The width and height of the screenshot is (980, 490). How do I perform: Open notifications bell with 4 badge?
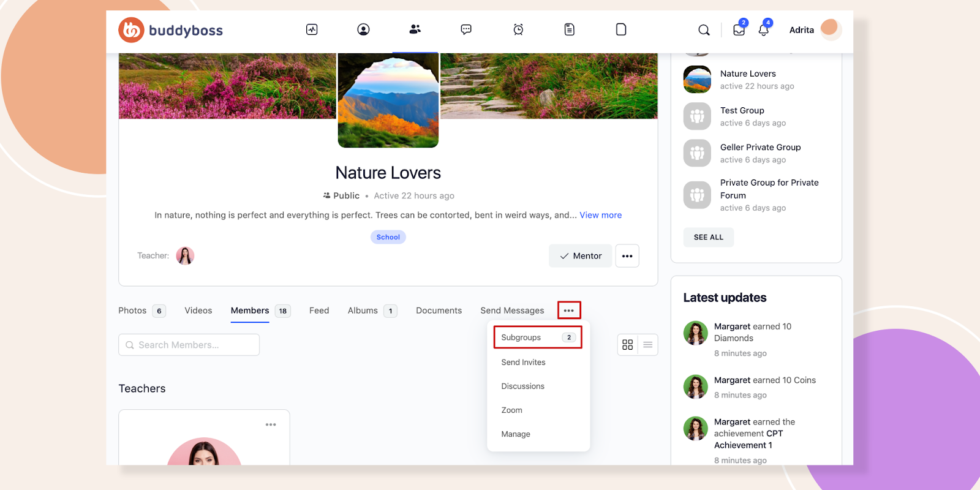764,29
